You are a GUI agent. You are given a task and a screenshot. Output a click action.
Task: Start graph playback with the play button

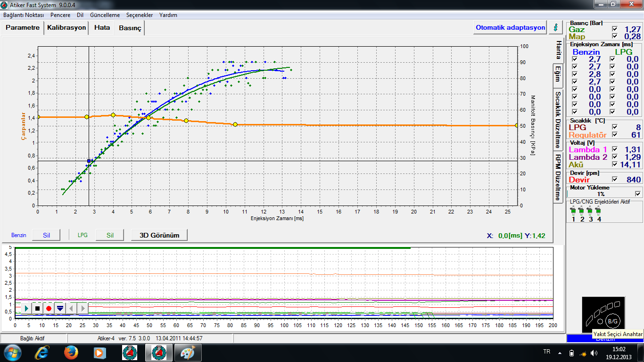[x=26, y=308]
